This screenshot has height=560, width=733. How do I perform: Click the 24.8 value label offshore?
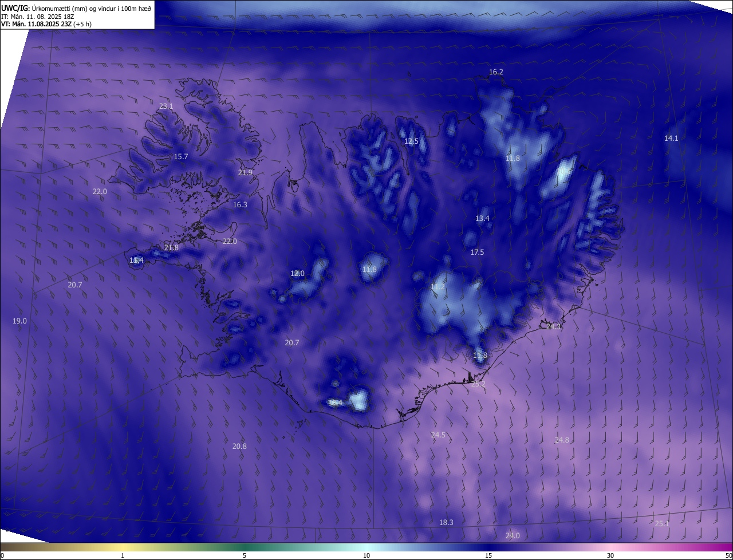pos(562,440)
